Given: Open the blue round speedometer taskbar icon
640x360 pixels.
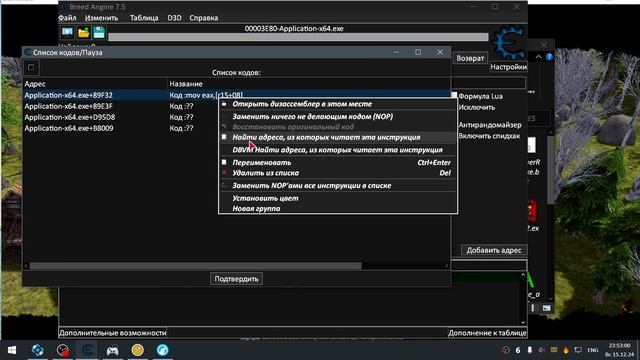Looking at the screenshot, I should click(x=162, y=350).
